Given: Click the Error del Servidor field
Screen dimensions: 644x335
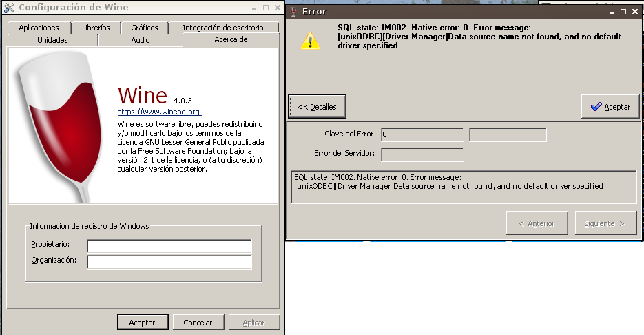Looking at the screenshot, I should pyautogui.click(x=422, y=154).
